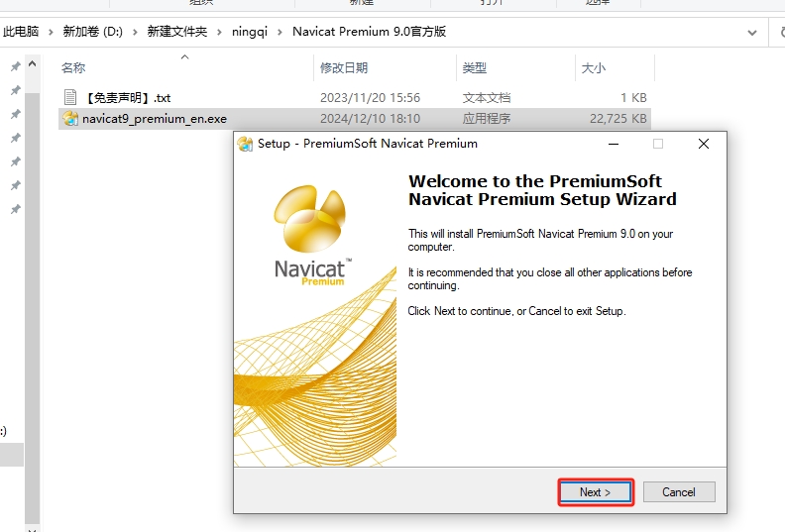The width and height of the screenshot is (785, 532).
Task: Click 22,725 KB size cell
Action: [618, 119]
